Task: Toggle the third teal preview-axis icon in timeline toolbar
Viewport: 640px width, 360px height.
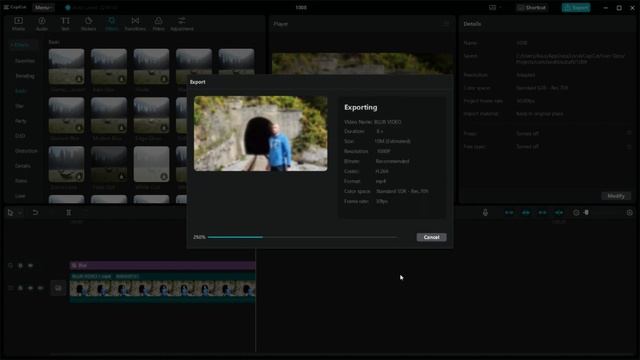Action: click(x=542, y=213)
